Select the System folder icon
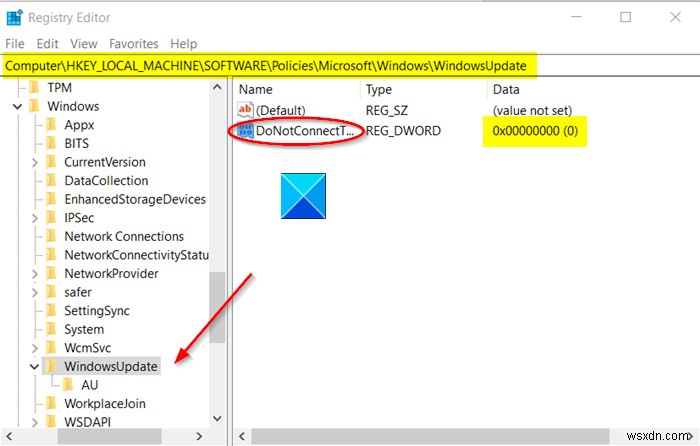Viewport: 700px width, 446px height. [x=51, y=329]
